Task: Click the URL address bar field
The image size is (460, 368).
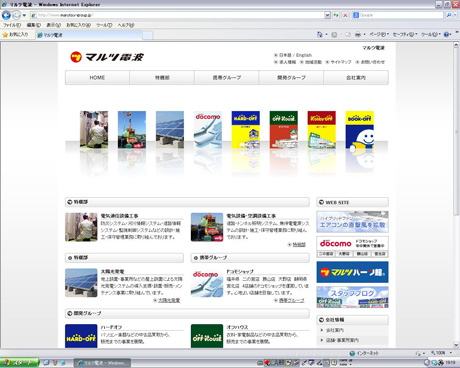Action: (177, 15)
